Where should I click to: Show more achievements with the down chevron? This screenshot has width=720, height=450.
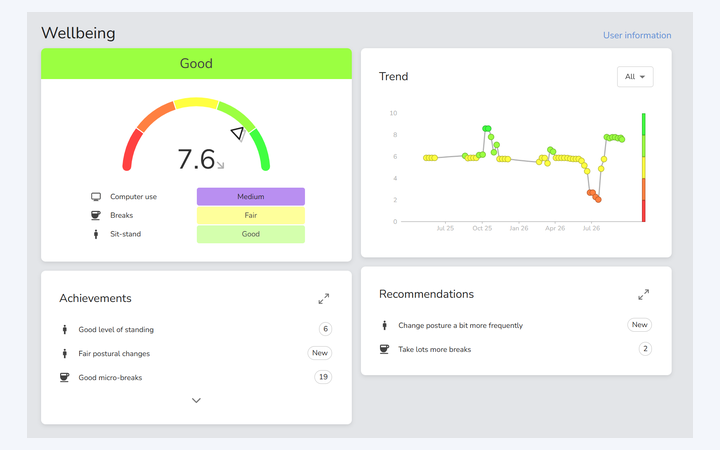click(196, 400)
